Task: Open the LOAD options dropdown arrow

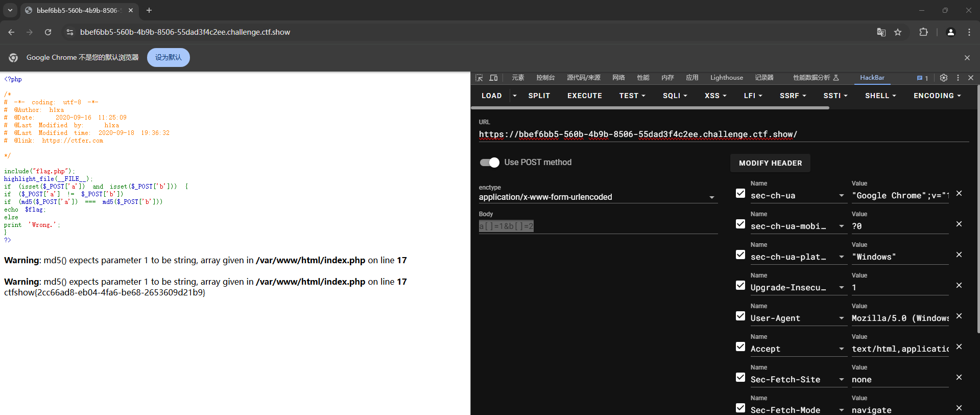Action: [515, 96]
